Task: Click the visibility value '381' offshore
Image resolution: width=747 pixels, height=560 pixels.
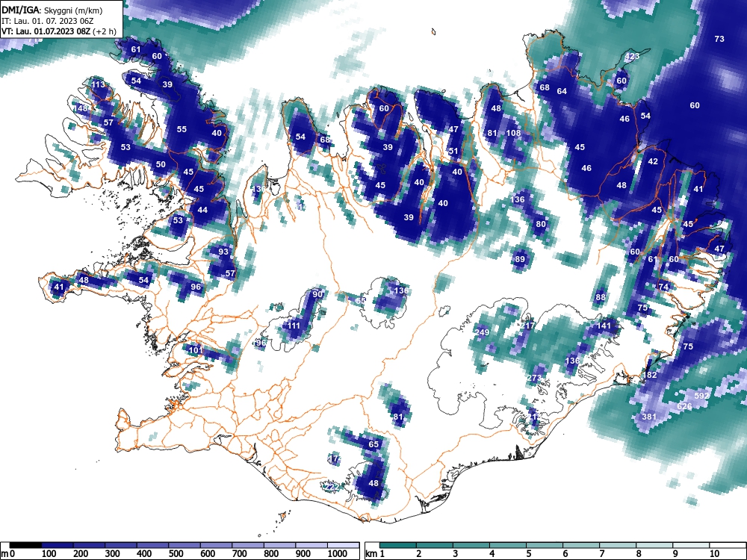Action: point(649,417)
